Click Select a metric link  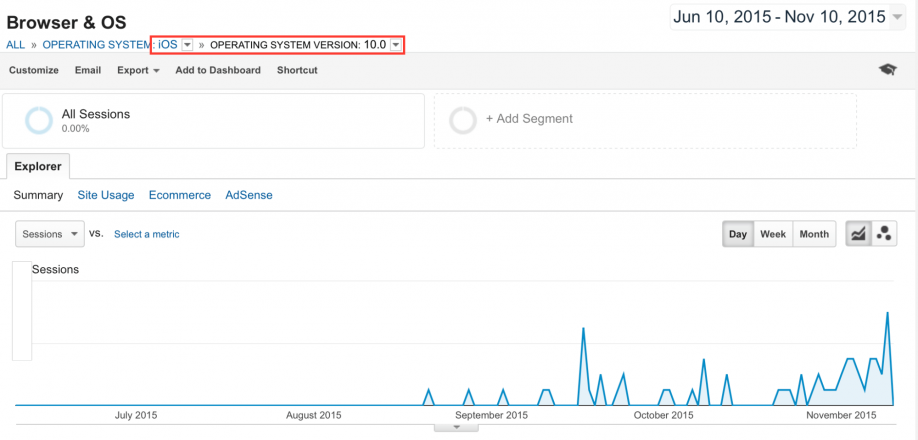click(x=147, y=234)
